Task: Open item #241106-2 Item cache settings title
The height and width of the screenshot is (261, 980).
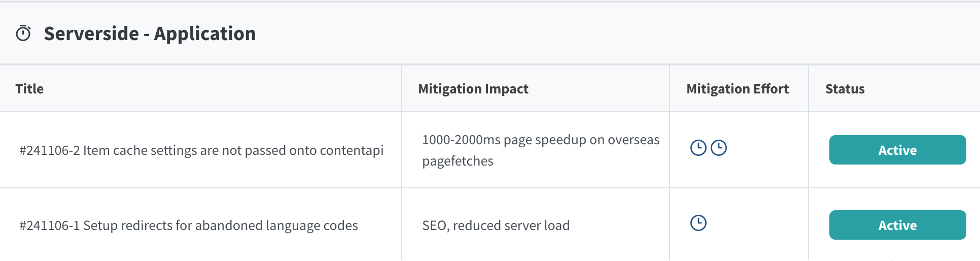Action: pos(201,150)
